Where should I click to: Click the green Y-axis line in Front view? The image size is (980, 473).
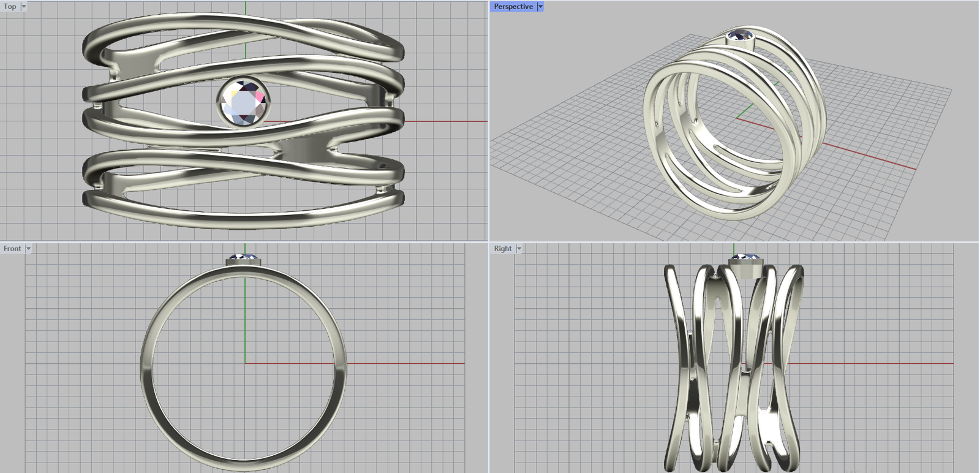click(x=245, y=319)
